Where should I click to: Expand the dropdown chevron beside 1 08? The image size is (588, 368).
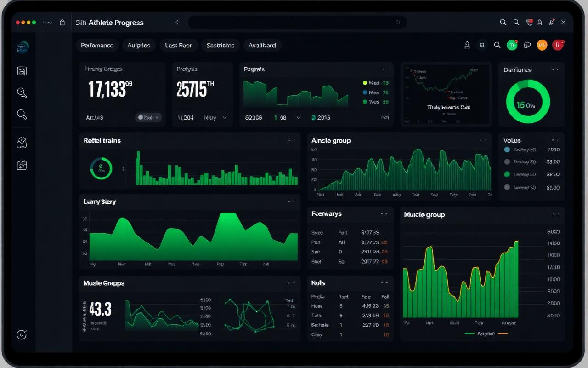click(x=299, y=118)
